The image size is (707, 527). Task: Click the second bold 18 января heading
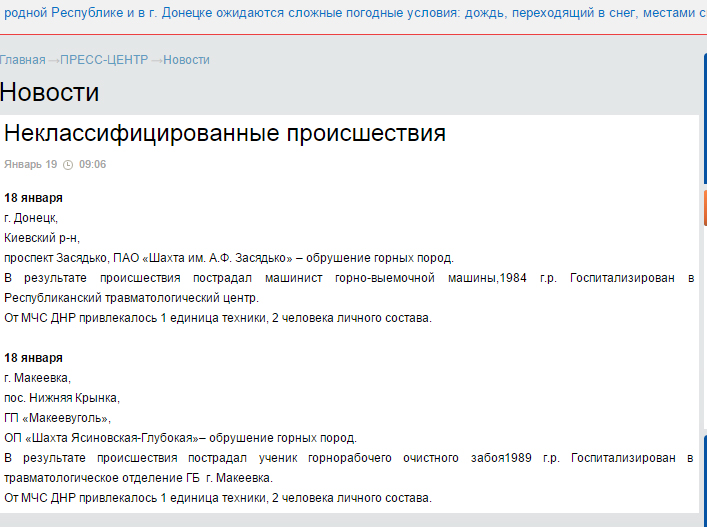33,358
